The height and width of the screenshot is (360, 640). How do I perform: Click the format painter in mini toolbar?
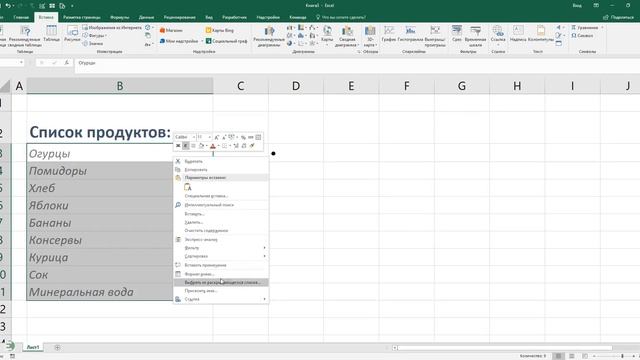click(x=252, y=146)
